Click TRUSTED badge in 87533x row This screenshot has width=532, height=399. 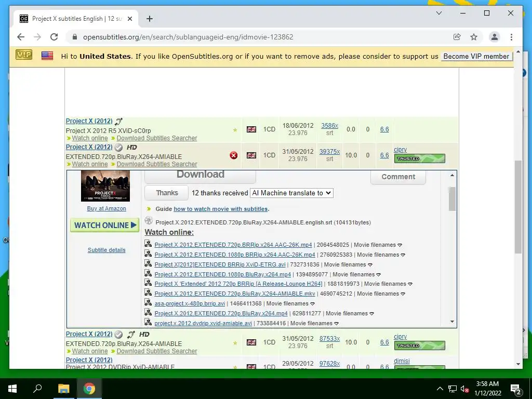419,345
